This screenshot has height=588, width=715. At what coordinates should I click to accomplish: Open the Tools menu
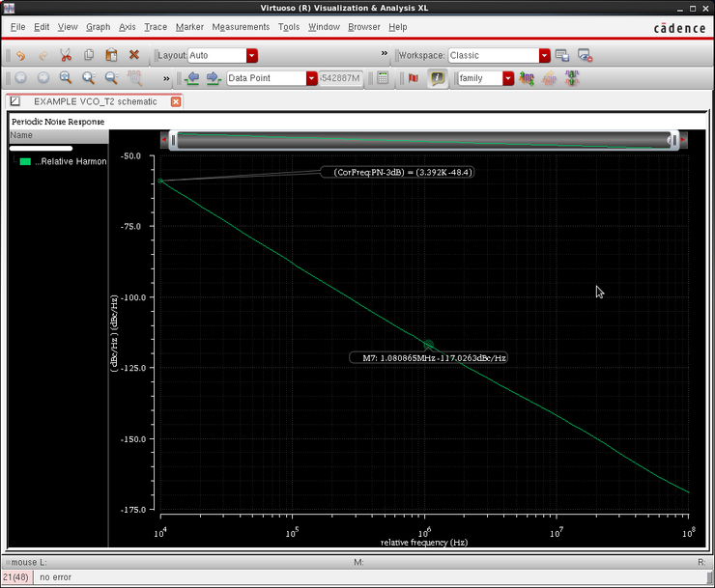click(x=289, y=27)
